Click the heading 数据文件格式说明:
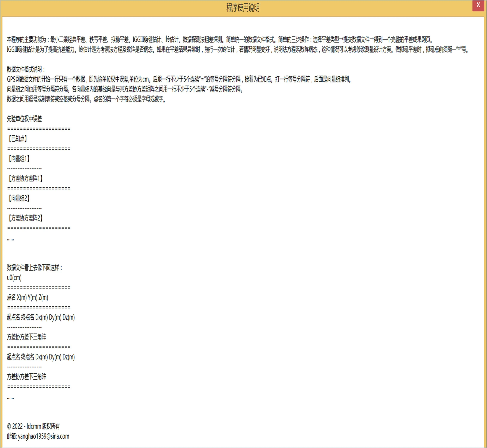This screenshot has height=448, width=487. pos(26,69)
